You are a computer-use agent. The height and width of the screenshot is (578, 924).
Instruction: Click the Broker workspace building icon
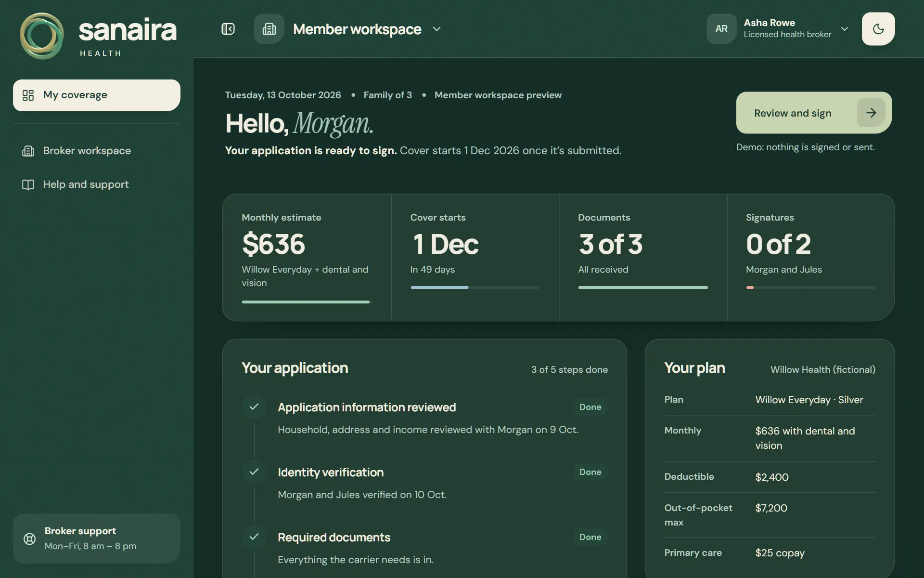[x=28, y=151]
